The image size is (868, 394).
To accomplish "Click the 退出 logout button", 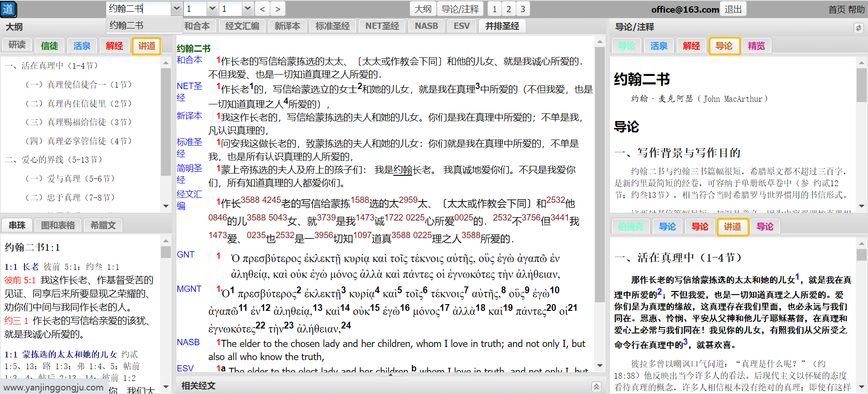I will pos(733,9).
